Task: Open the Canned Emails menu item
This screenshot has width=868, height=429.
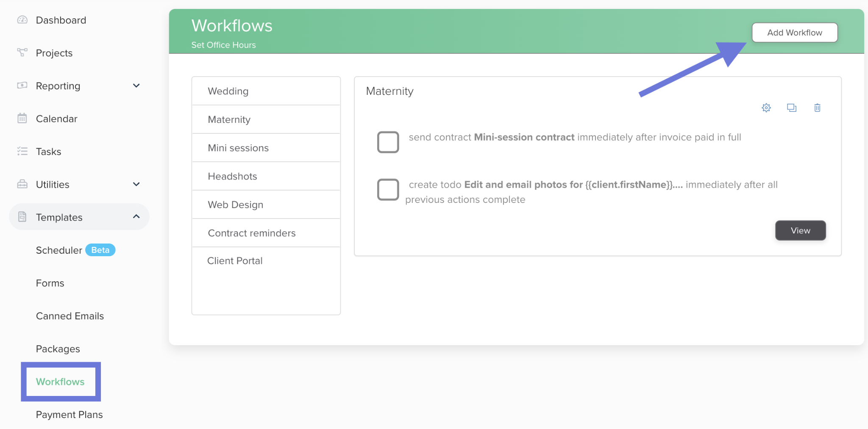Action: [x=70, y=316]
